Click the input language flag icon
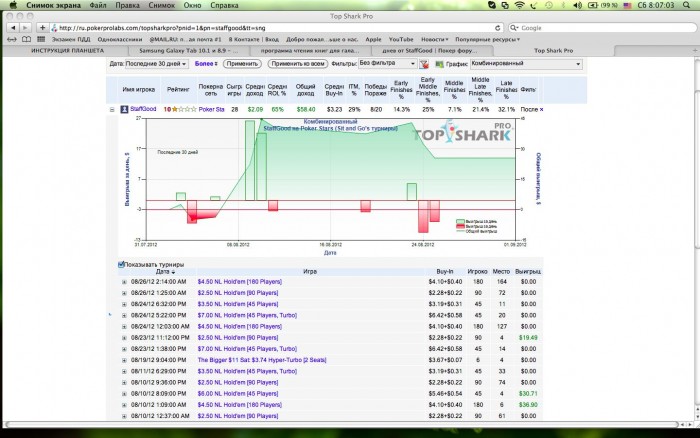Screen dimensions: 700x438 (627, 5)
